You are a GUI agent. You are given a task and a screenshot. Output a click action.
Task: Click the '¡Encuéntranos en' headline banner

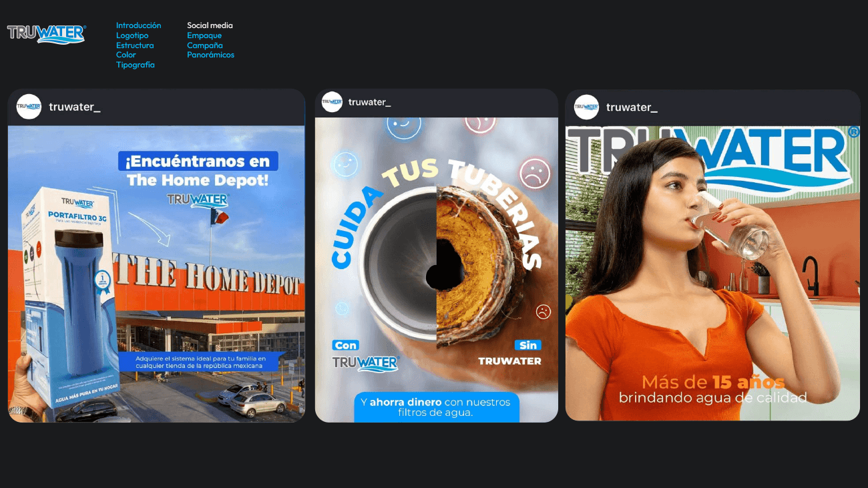pos(198,161)
